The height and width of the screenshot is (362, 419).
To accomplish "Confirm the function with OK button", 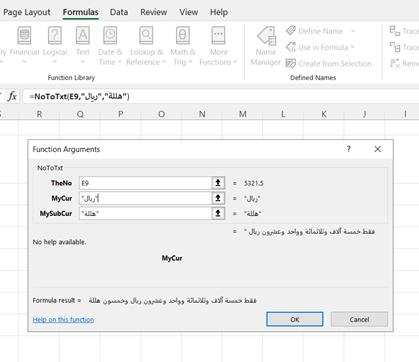I will 295,319.
